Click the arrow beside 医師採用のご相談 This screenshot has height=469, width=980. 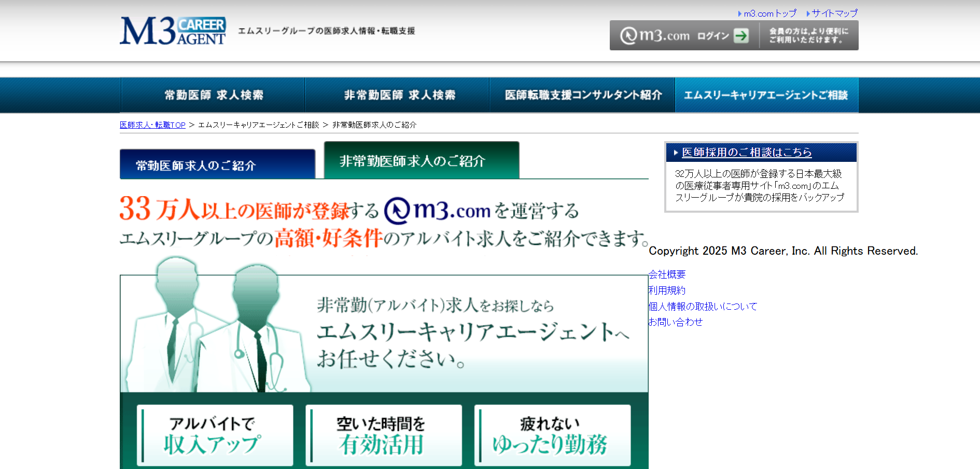pos(676,153)
